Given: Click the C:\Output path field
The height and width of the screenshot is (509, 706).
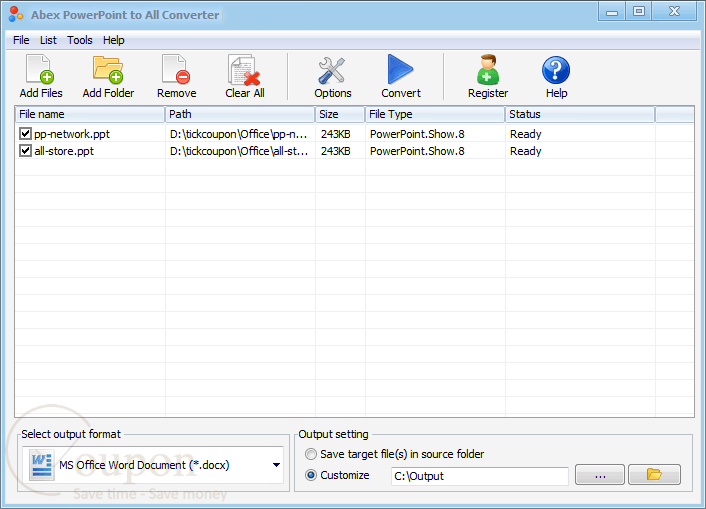Looking at the screenshot, I should click(x=480, y=476).
